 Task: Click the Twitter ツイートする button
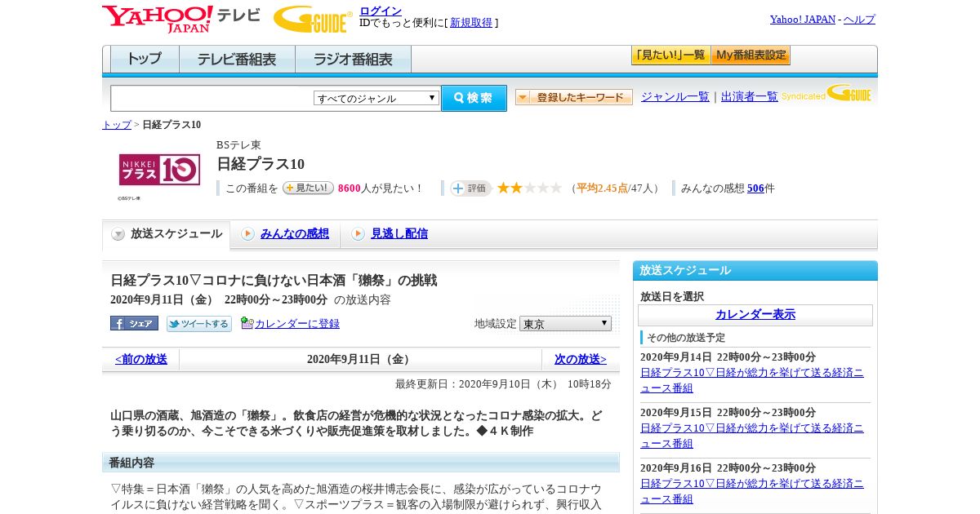click(199, 324)
